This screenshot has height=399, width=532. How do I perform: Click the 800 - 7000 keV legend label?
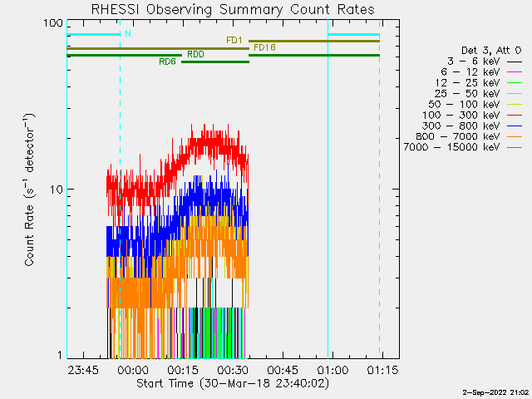(x=458, y=136)
